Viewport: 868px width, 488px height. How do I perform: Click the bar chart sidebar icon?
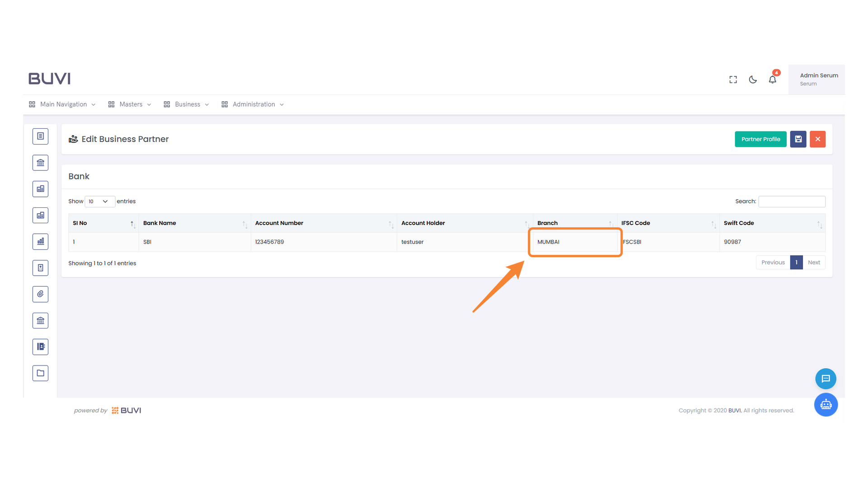coord(40,242)
